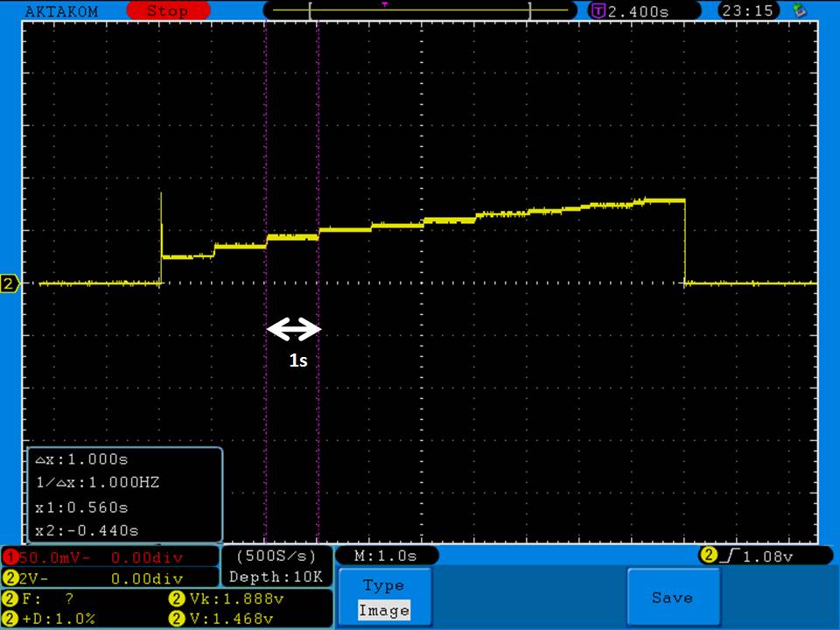
Task: Click the channel 1 red number badge
Action: coord(10,556)
